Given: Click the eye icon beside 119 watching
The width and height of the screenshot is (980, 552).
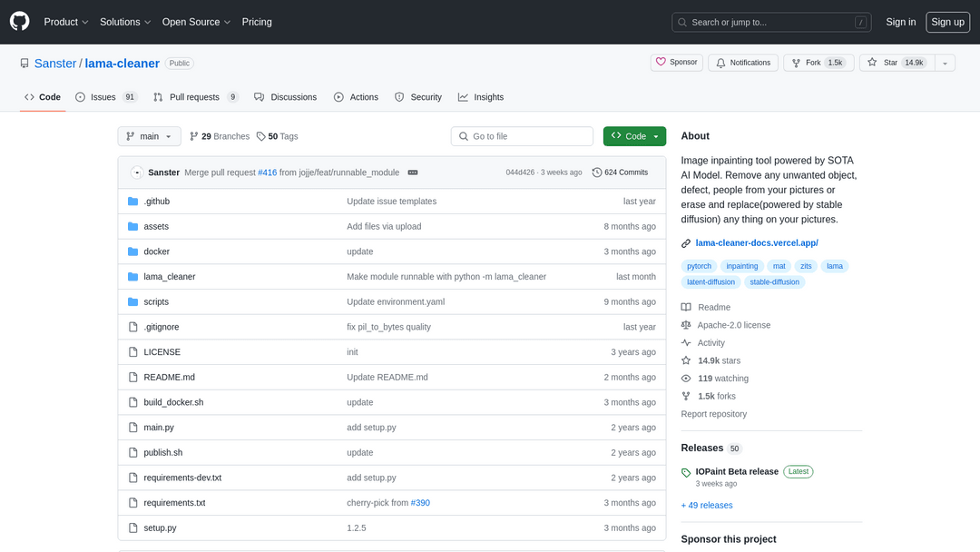Looking at the screenshot, I should click(x=686, y=379).
